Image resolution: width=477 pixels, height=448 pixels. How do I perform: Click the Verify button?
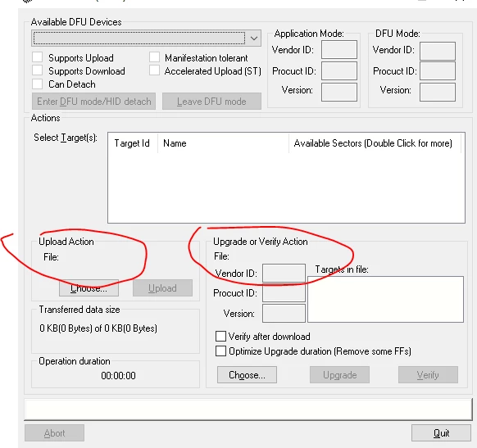click(428, 375)
